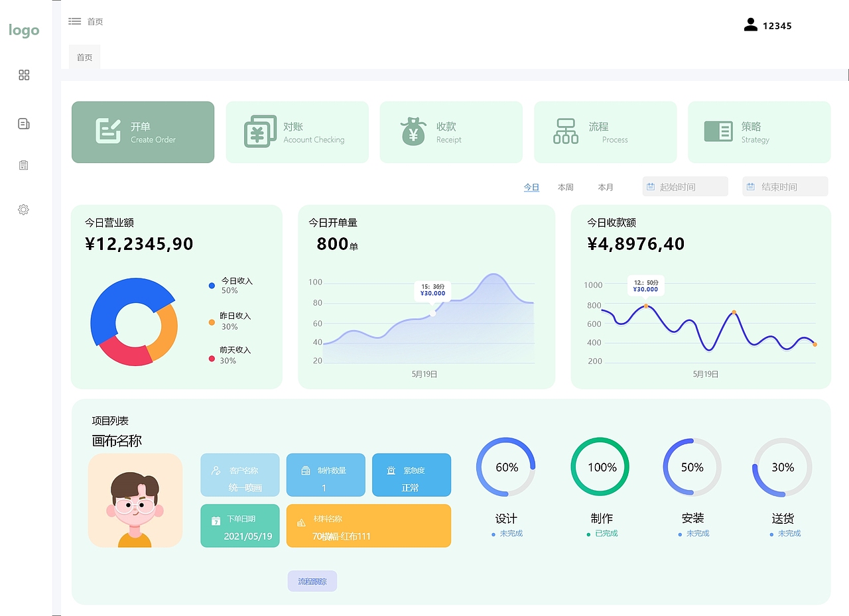Image resolution: width=849 pixels, height=616 pixels.
Task: Click the 60% 设计 progress ring
Action: click(x=506, y=467)
